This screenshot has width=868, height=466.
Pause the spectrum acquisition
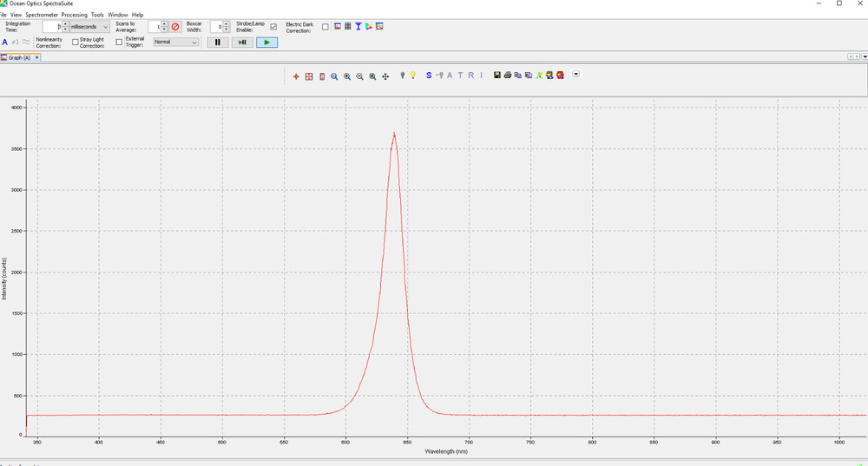[217, 42]
